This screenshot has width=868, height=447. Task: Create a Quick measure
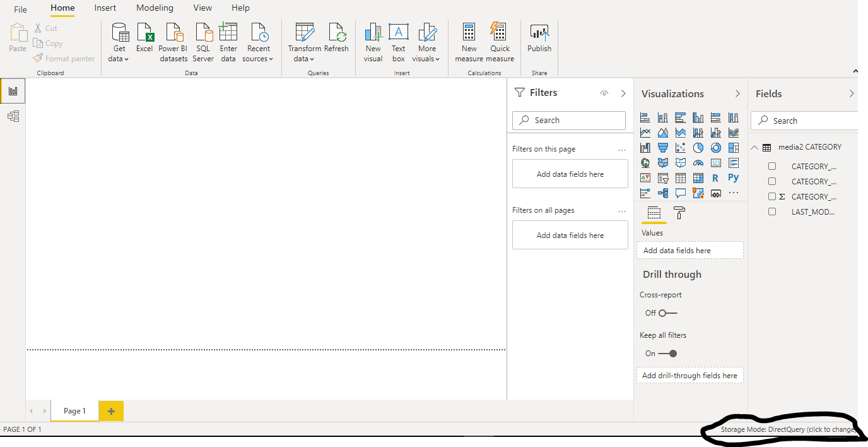(500, 42)
